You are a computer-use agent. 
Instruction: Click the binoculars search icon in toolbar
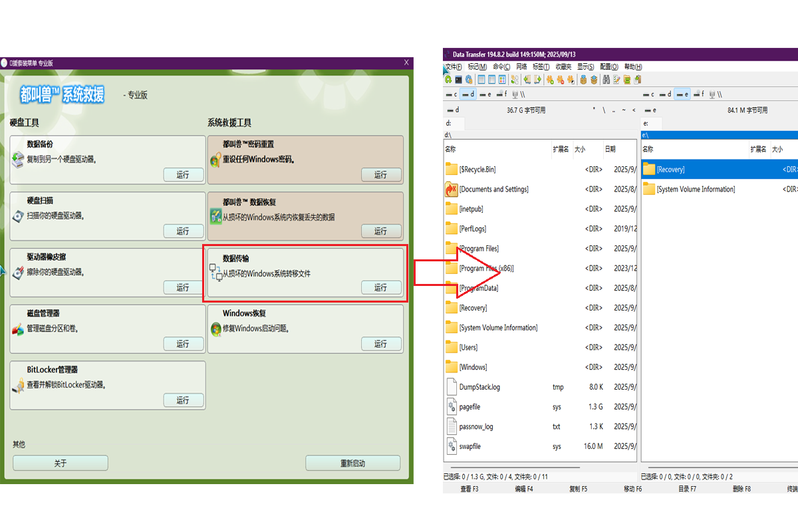(x=606, y=80)
